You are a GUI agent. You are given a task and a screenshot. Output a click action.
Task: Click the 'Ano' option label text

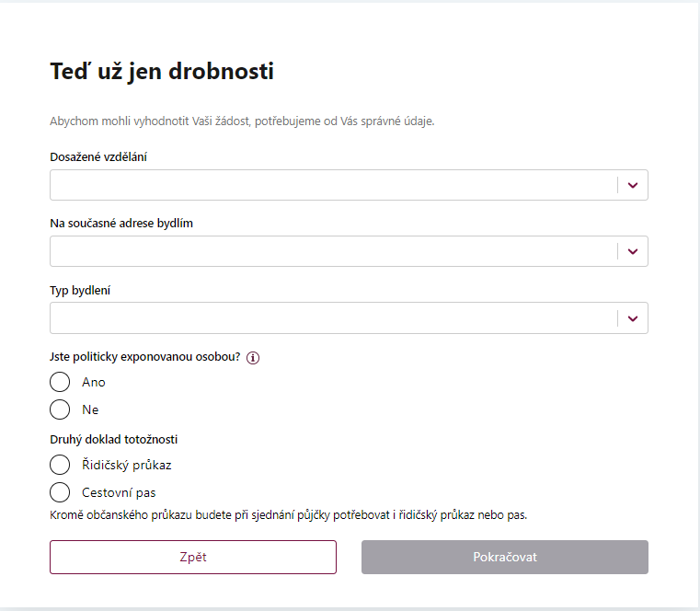coord(93,382)
